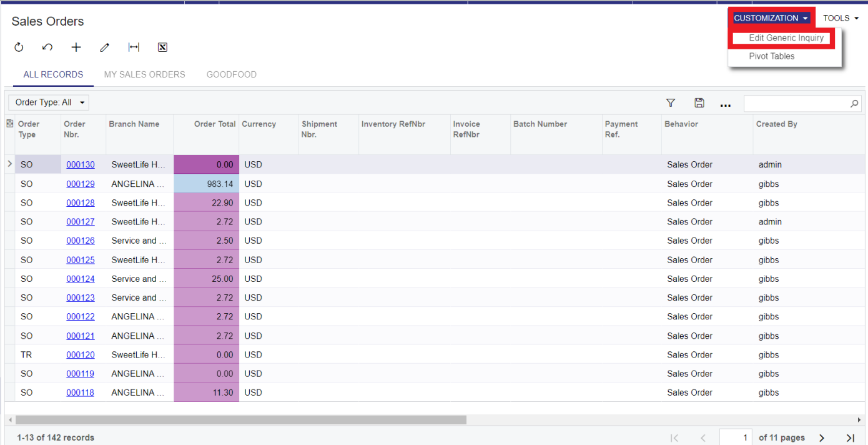Expand the CUSTOMIZATION dropdown
The height and width of the screenshot is (445, 868).
pyautogui.click(x=771, y=17)
